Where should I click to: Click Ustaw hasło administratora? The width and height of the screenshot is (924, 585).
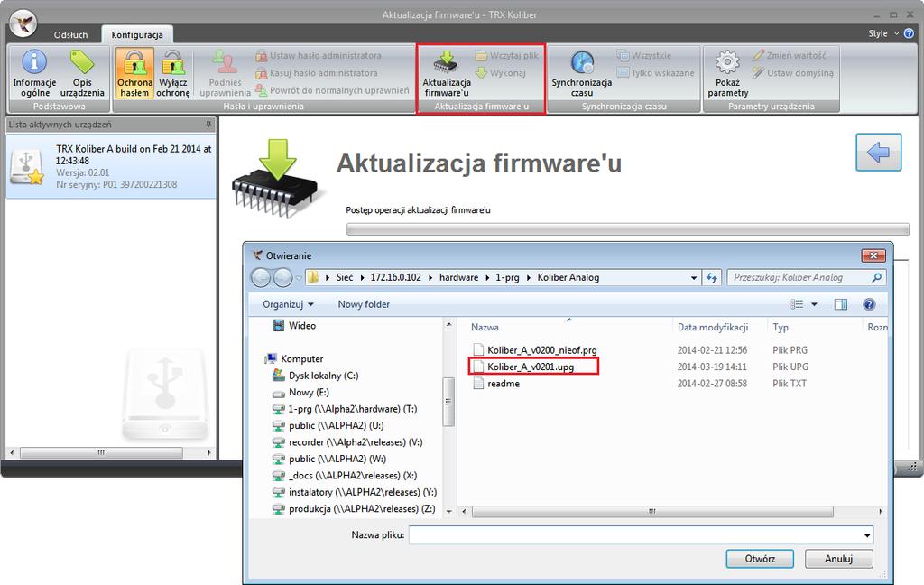pyautogui.click(x=319, y=55)
